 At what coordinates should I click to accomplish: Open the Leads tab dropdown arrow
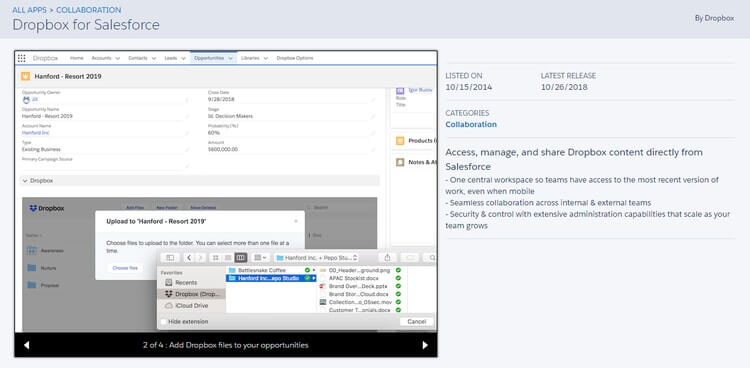(183, 58)
